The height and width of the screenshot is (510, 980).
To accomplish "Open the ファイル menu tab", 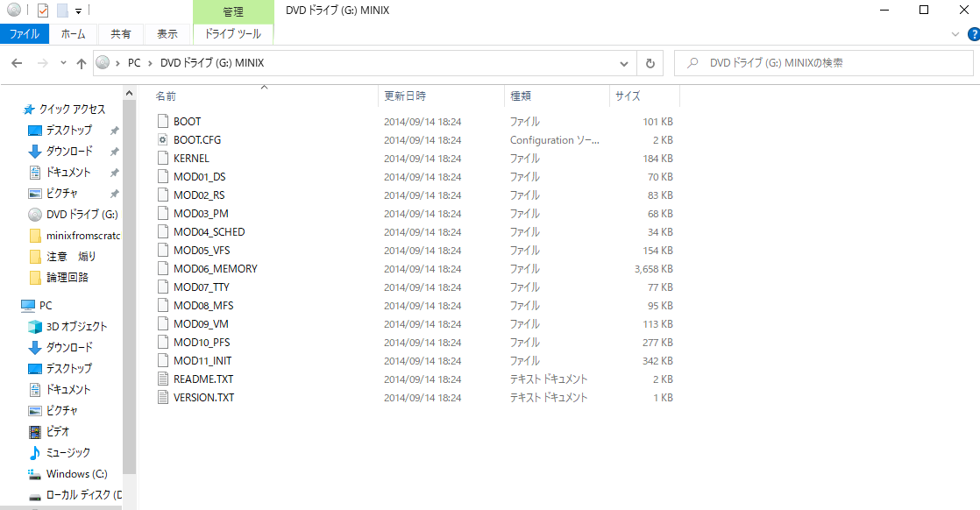I will coord(25,34).
